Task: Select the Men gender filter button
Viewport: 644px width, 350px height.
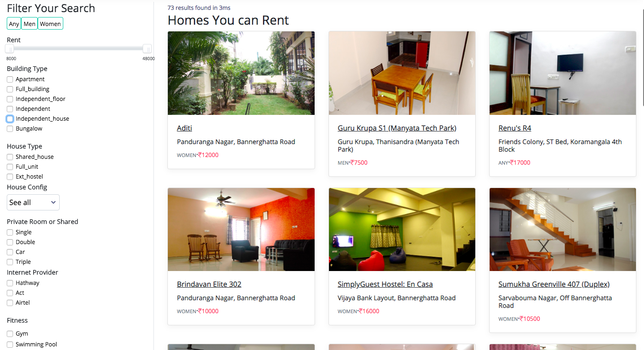Action: [30, 24]
